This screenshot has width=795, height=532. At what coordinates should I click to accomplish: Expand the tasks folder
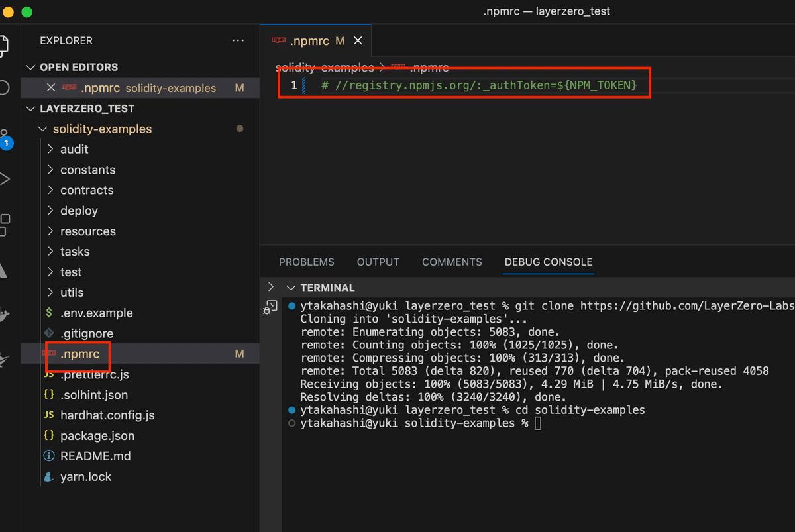(51, 252)
